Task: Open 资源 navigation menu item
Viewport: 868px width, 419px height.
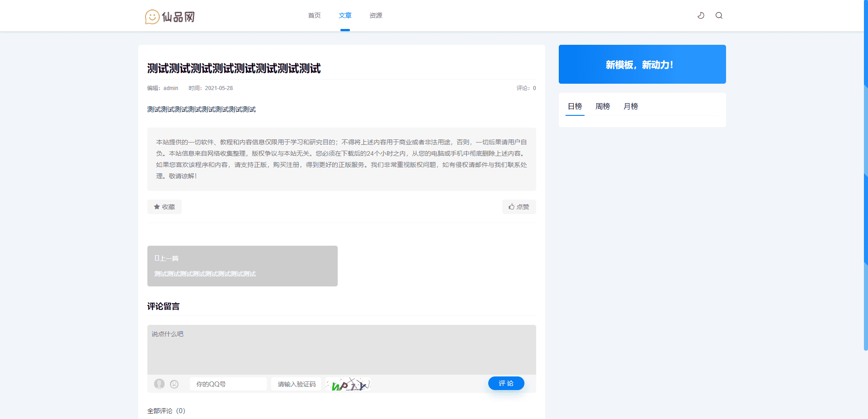Action: (x=376, y=15)
